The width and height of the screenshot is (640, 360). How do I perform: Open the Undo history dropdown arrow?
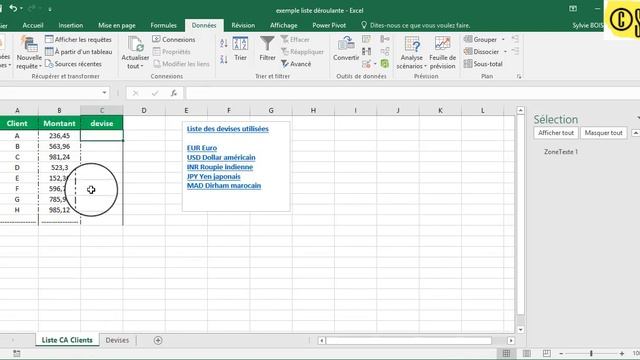[21, 9]
